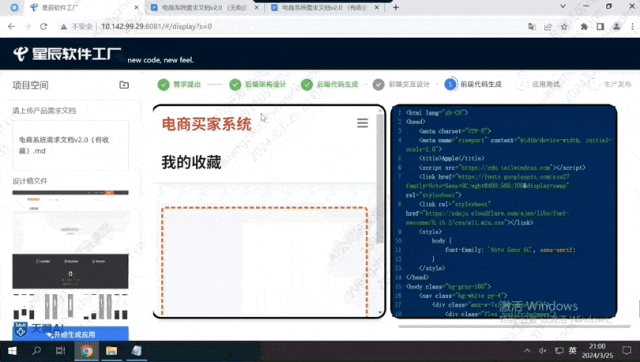Reload the current page
This screenshot has height=362, width=640.
[x=44, y=27]
